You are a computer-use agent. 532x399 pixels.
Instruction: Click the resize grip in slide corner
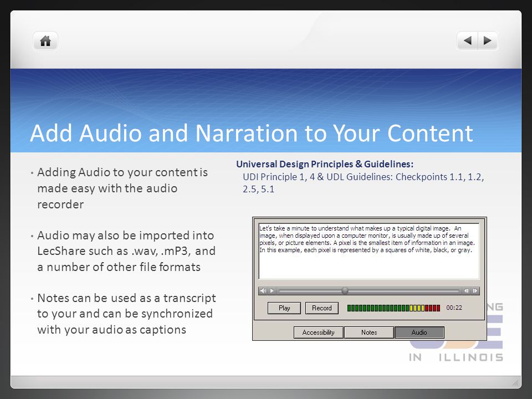coord(516,383)
